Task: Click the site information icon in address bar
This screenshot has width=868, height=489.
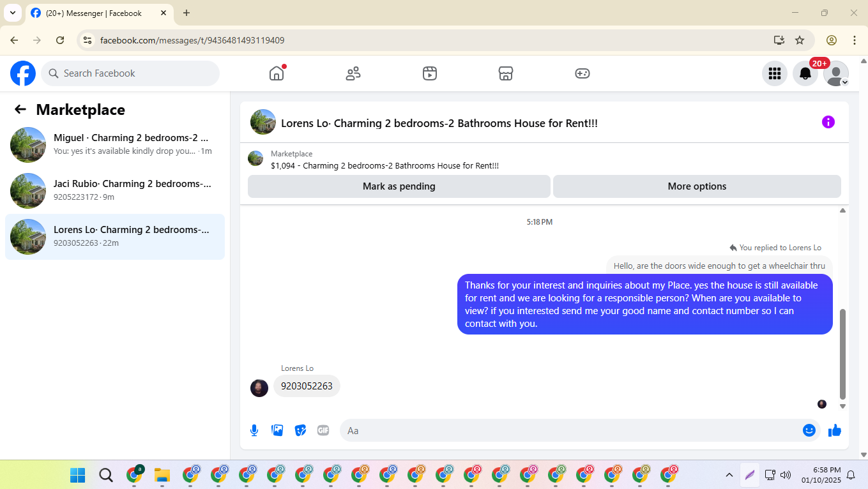Action: tap(88, 40)
